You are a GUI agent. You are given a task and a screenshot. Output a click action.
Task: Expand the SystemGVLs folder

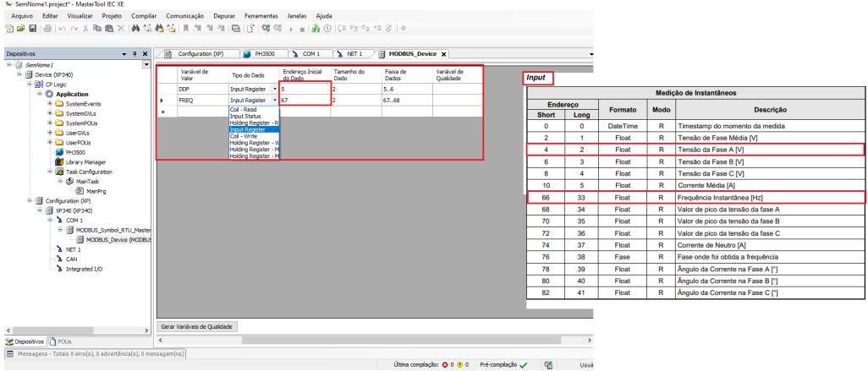[50, 112]
